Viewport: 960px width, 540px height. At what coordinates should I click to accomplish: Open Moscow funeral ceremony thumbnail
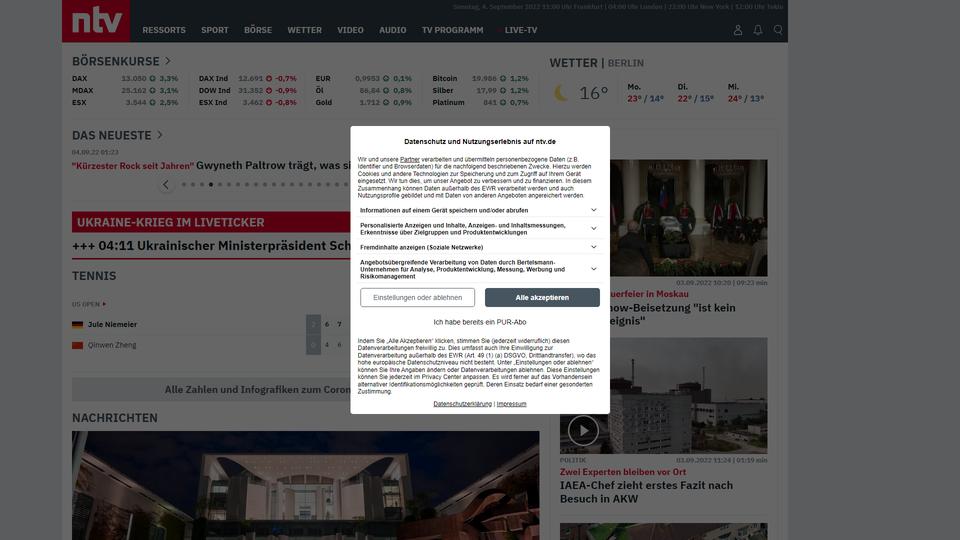(688, 218)
